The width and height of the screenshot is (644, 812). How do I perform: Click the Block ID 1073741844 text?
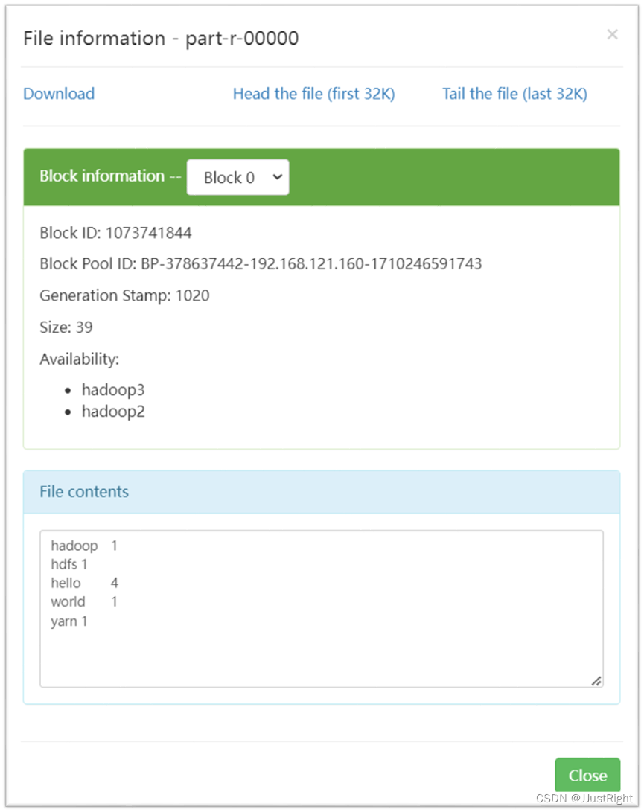pos(115,233)
